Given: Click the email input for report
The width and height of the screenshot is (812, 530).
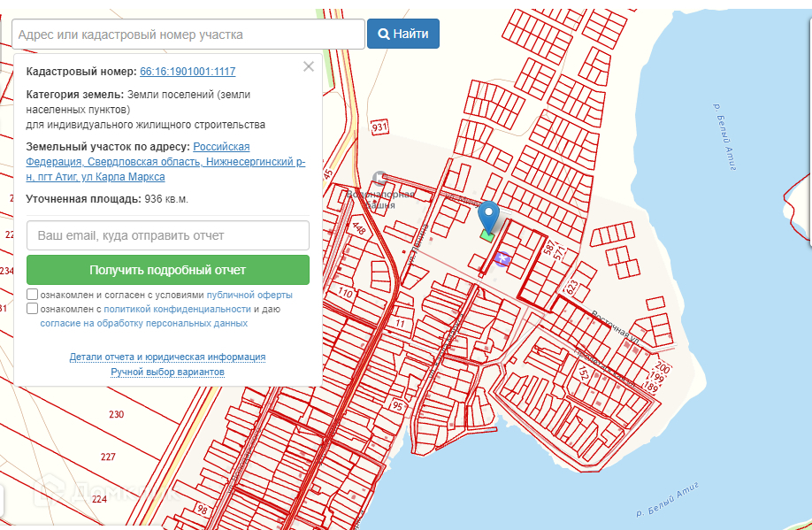Looking at the screenshot, I should pos(168,236).
